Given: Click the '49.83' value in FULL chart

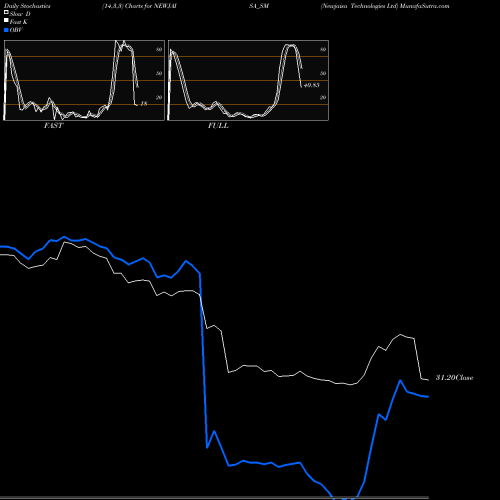Looking at the screenshot, I should pyautogui.click(x=312, y=85).
